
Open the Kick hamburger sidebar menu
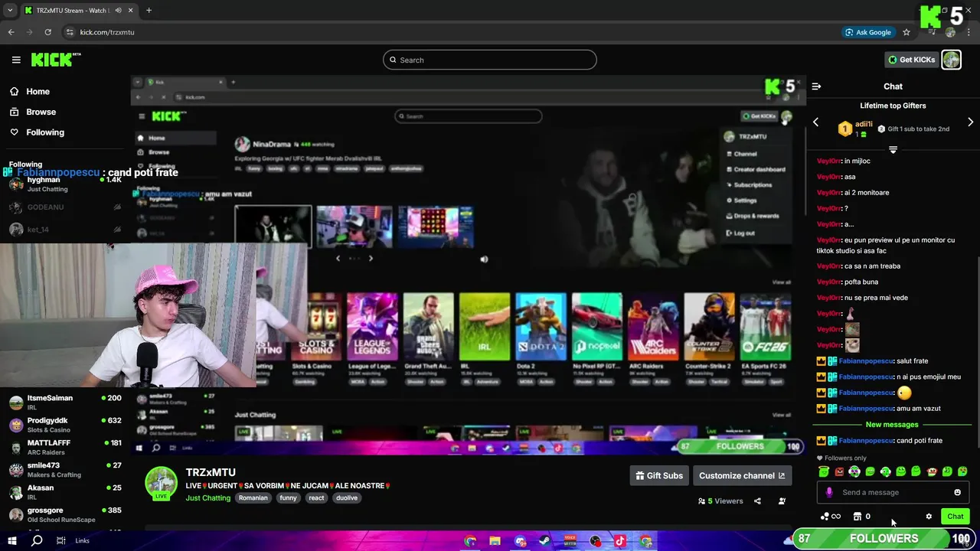pyautogui.click(x=16, y=60)
